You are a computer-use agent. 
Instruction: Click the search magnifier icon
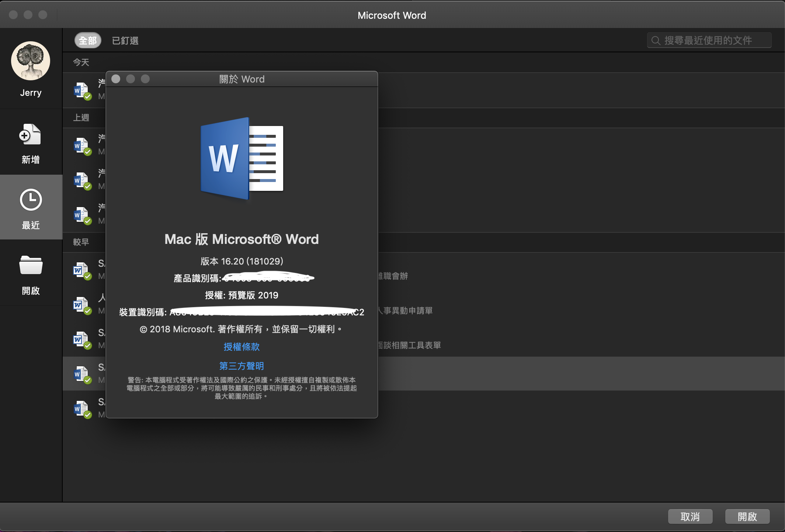point(656,41)
